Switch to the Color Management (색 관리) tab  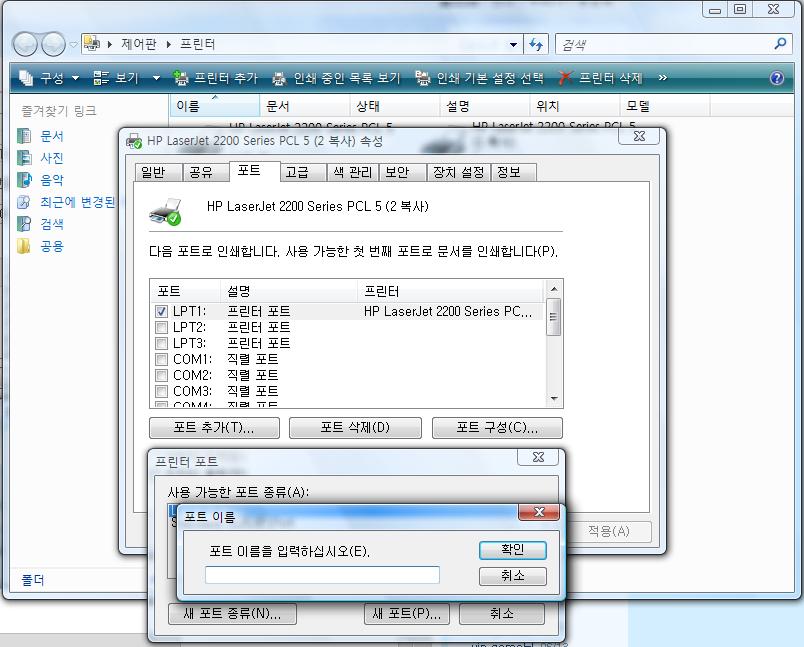pyautogui.click(x=353, y=172)
